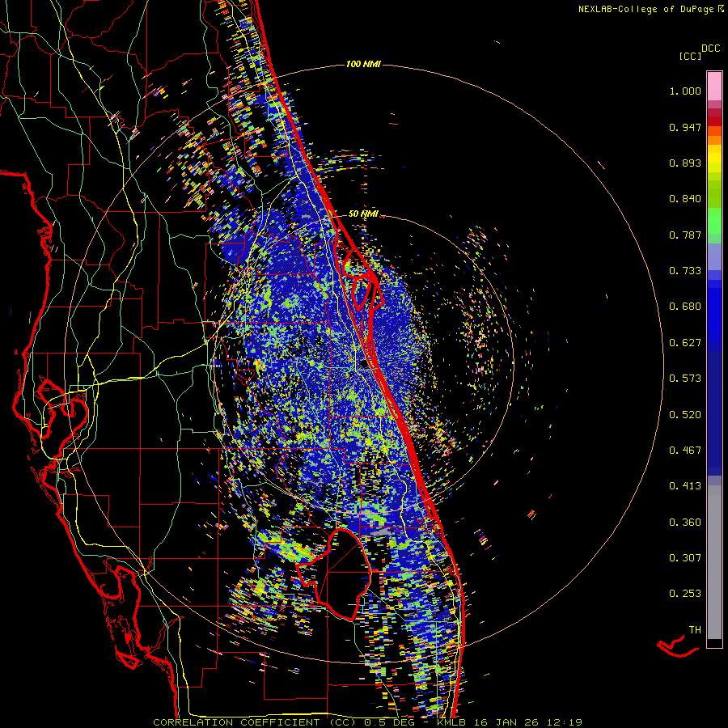Image resolution: width=728 pixels, height=728 pixels.
Task: Click the 0.520 scale value
Action: tap(685, 415)
